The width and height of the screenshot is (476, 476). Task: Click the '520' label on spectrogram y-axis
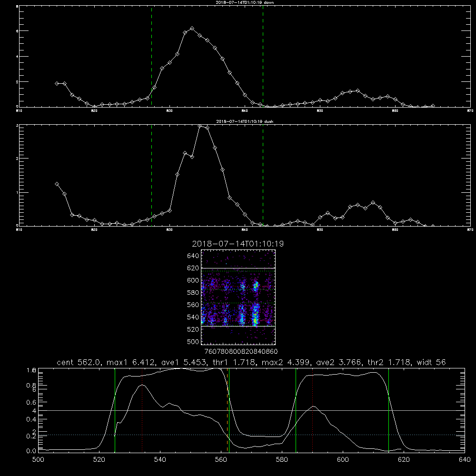point(193,329)
